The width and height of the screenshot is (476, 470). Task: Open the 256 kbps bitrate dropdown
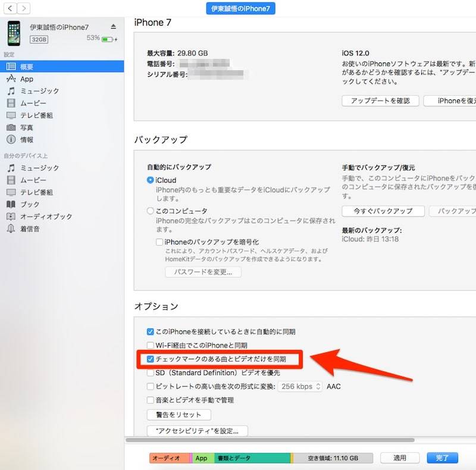(300, 387)
